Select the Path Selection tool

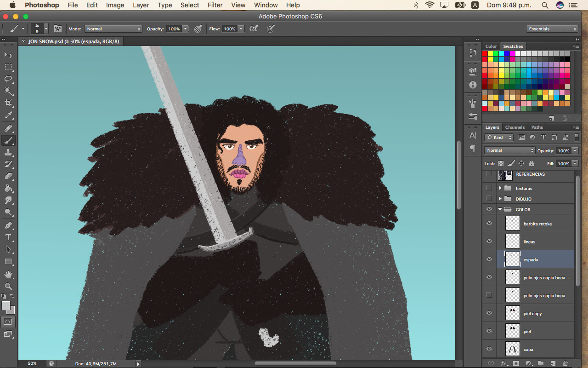tap(8, 249)
